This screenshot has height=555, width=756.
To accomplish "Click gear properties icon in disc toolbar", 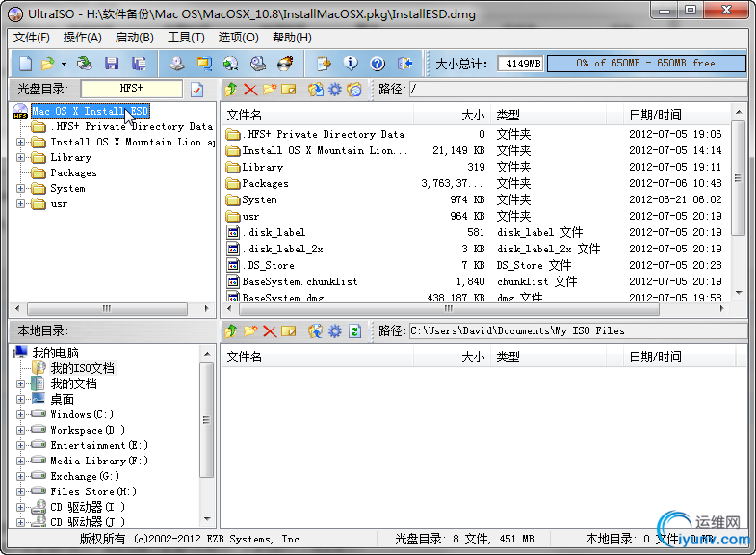I will (334, 90).
